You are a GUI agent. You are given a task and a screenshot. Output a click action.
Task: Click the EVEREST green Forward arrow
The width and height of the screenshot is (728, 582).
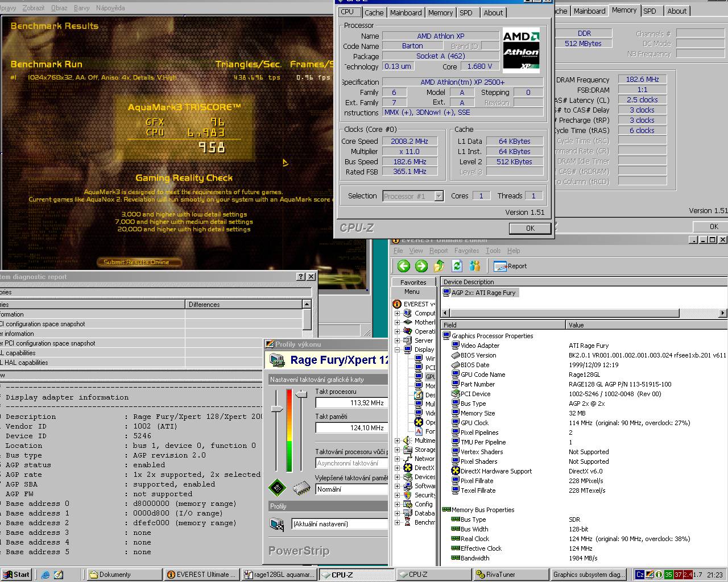tap(421, 266)
